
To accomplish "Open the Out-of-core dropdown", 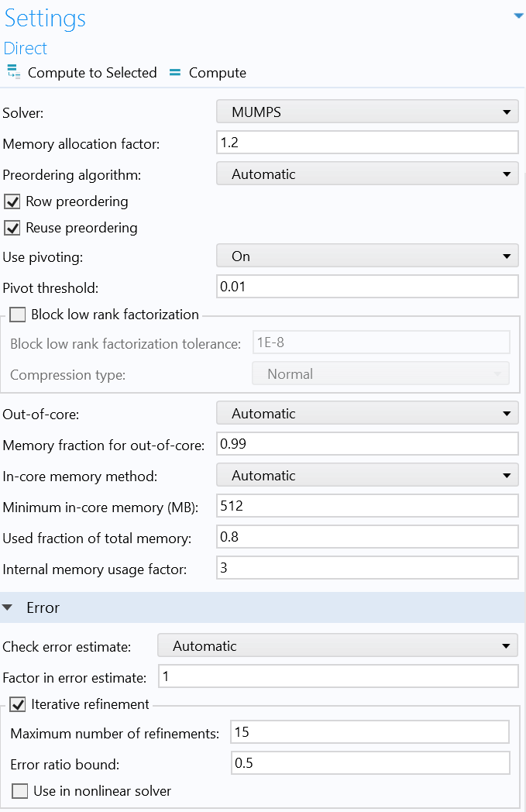I will click(366, 414).
